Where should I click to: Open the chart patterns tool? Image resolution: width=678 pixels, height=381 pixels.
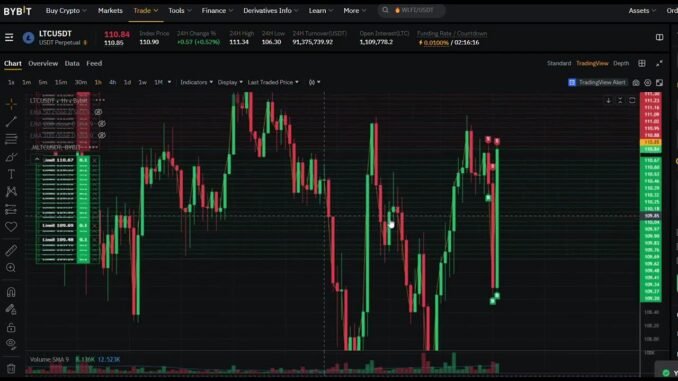point(11,191)
